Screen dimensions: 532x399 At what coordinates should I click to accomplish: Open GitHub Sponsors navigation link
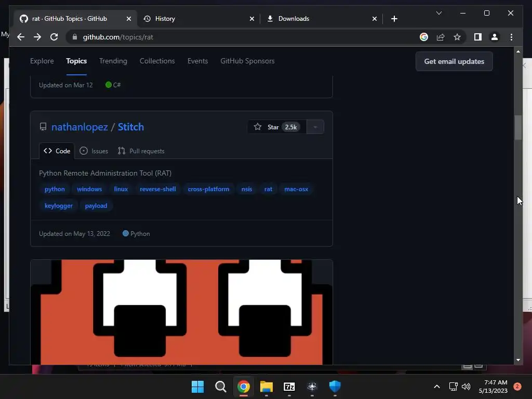[247, 61]
